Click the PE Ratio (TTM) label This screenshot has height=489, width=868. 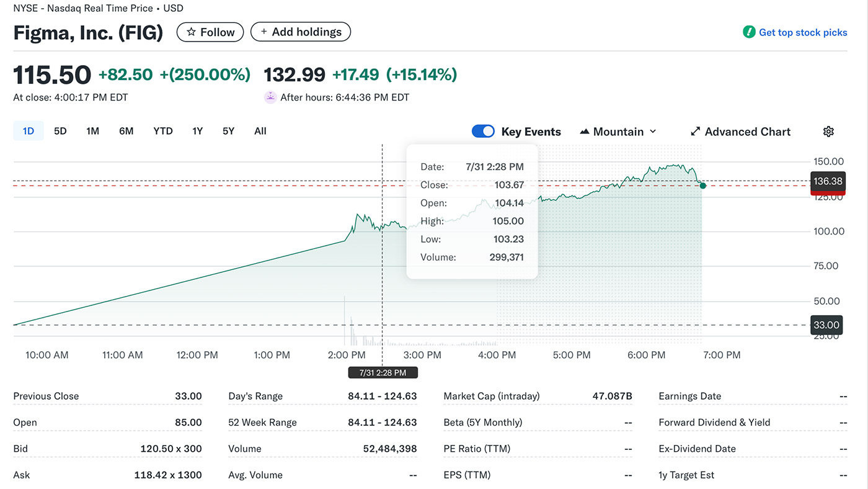click(x=477, y=449)
